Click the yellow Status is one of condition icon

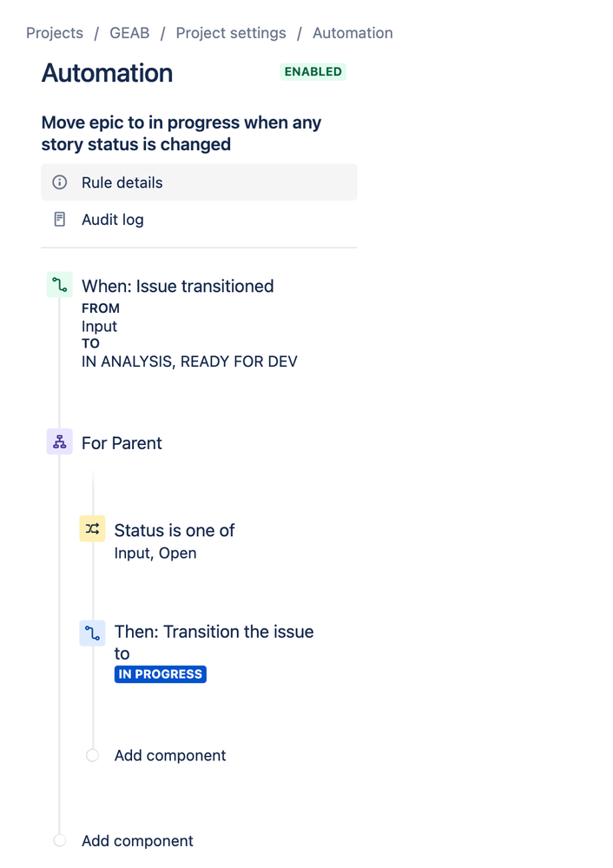click(x=91, y=528)
